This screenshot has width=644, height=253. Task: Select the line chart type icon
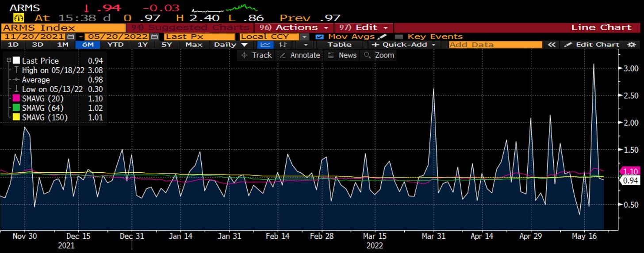pos(265,44)
